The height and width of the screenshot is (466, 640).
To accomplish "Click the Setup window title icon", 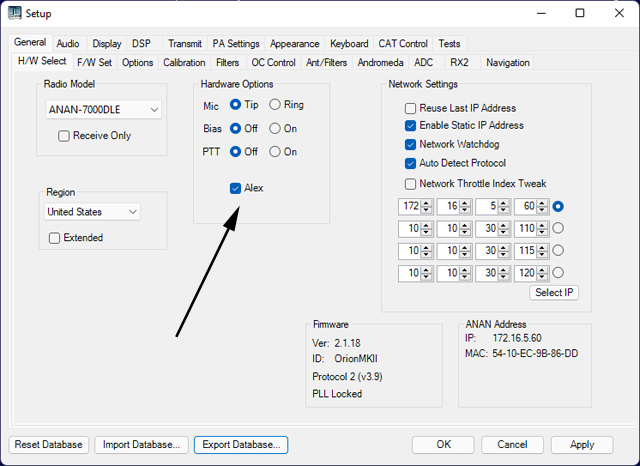I will (x=15, y=14).
